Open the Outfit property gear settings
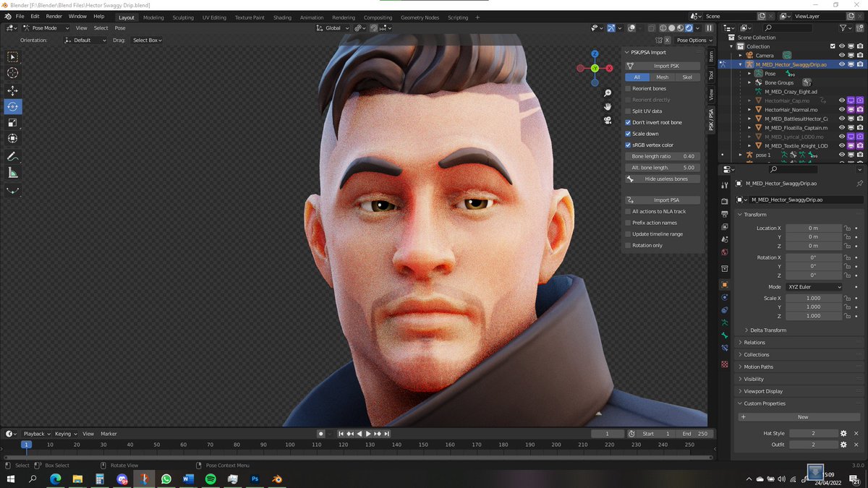Screen dimensions: 868x488 tap(843, 445)
